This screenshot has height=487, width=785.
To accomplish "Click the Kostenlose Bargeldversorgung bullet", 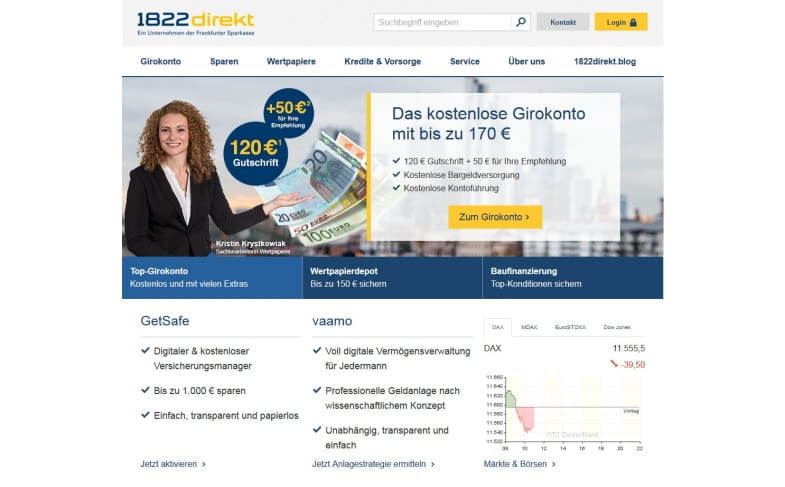I will pos(461,175).
